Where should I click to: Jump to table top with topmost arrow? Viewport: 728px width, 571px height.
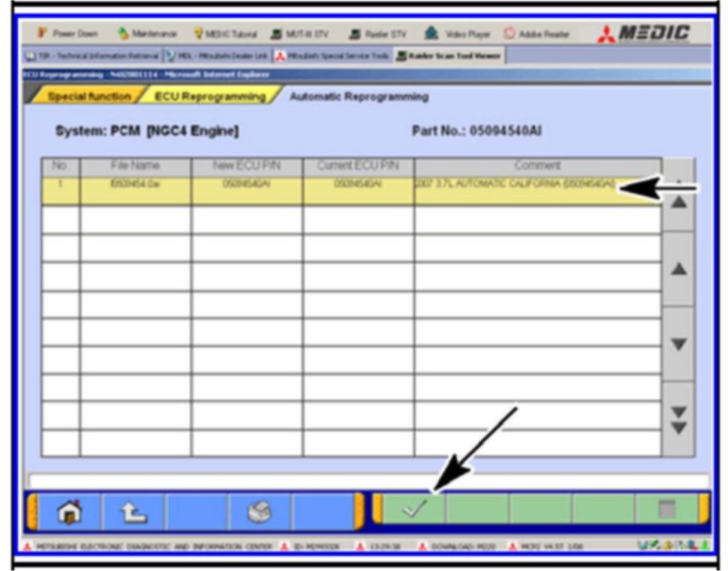678,195
